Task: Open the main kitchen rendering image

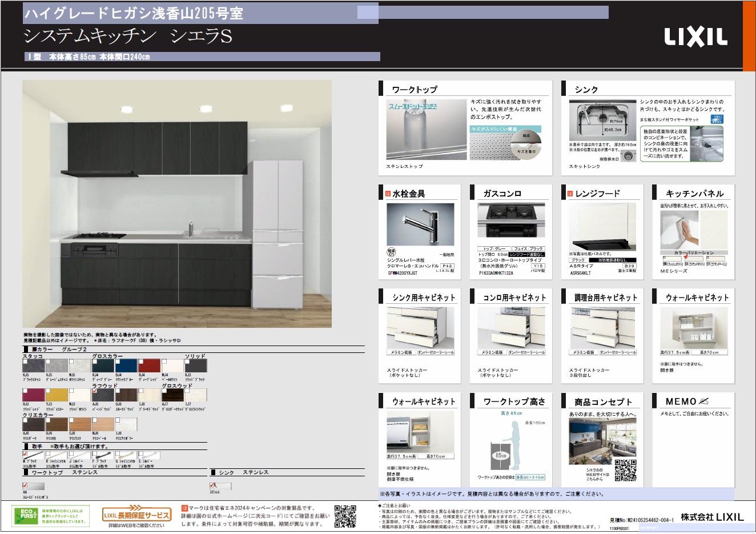Action: click(177, 204)
